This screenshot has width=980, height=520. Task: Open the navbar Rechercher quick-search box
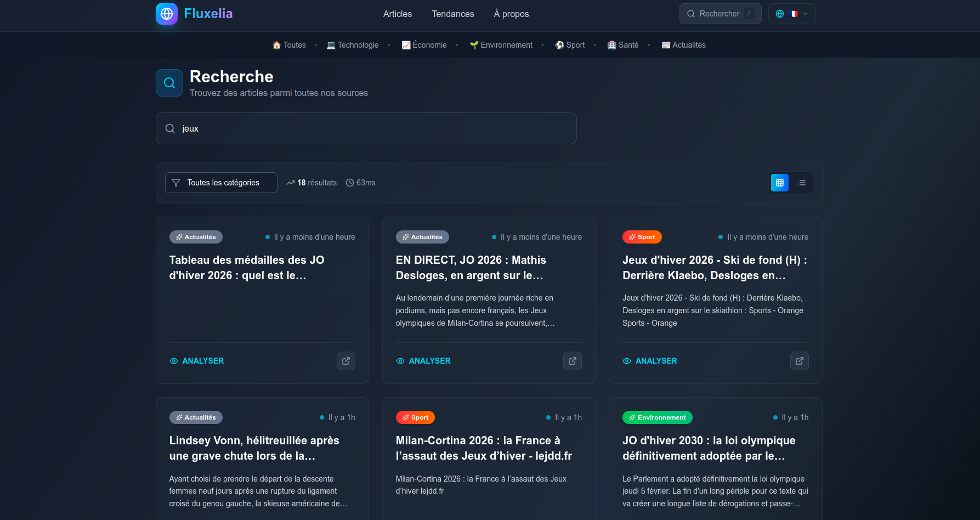pyautogui.click(x=720, y=13)
